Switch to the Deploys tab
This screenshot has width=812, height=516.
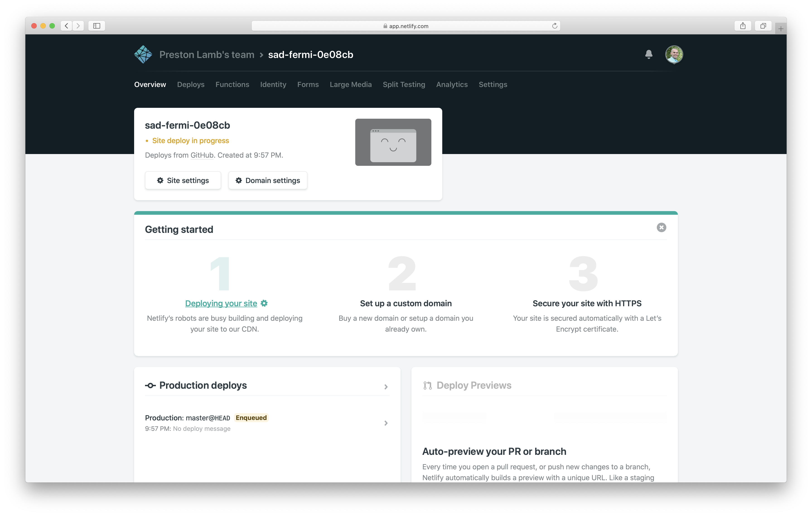[191, 84]
